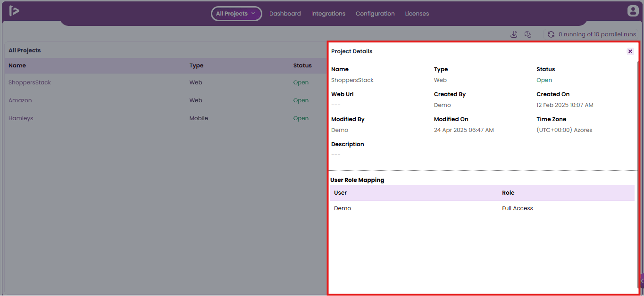The height and width of the screenshot is (296, 644).
Task: Switch to the Licenses tab
Action: point(417,14)
